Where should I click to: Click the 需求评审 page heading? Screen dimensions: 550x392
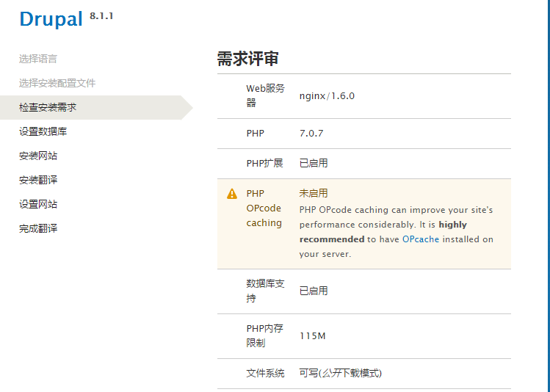(x=247, y=59)
